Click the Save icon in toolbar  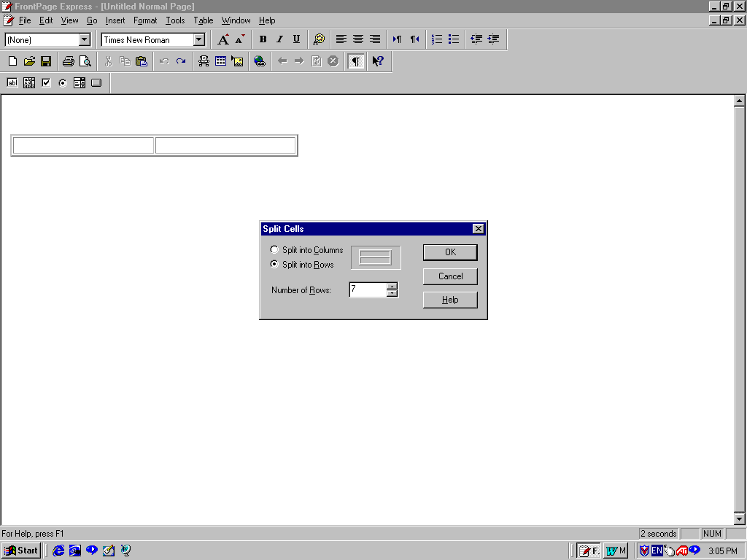pos(45,61)
